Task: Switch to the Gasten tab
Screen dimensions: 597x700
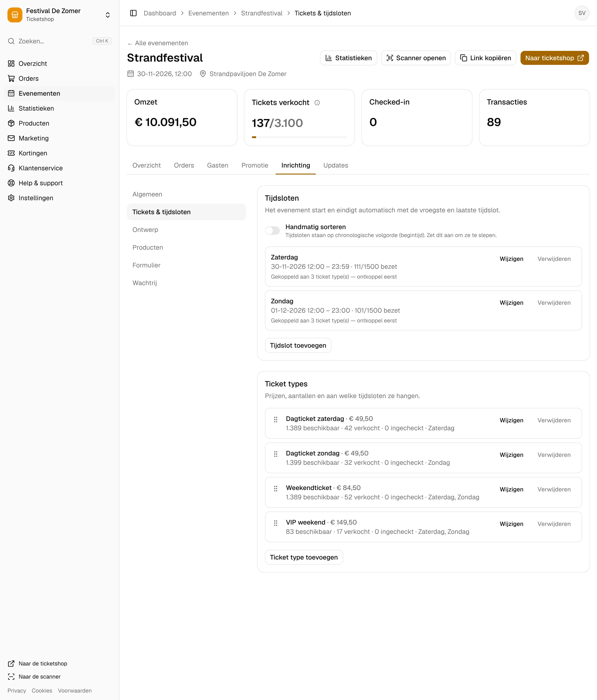Action: [x=217, y=165]
